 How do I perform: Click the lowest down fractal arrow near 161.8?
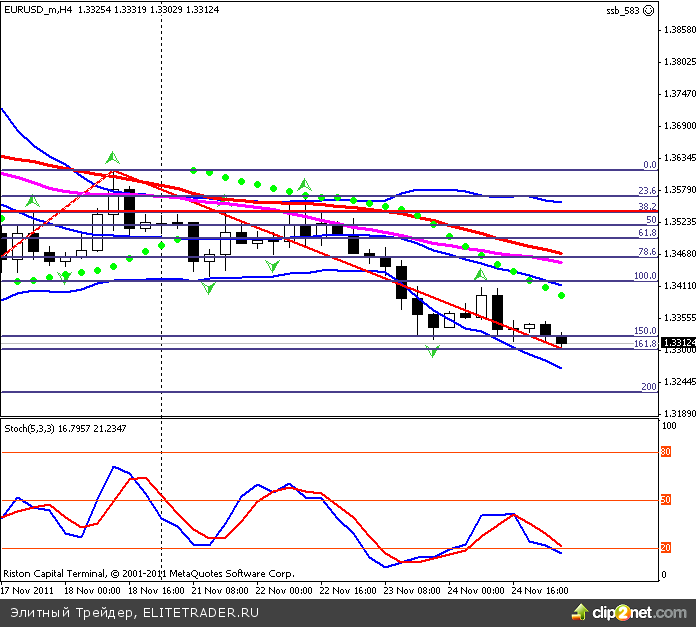432,352
